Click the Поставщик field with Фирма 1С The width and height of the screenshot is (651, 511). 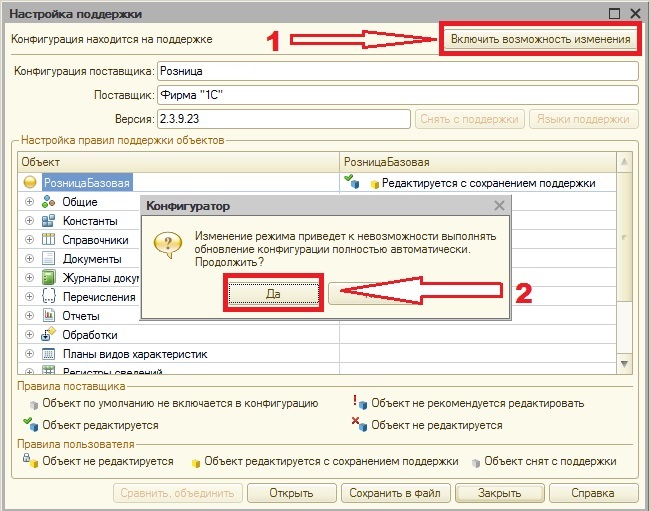coord(398,95)
